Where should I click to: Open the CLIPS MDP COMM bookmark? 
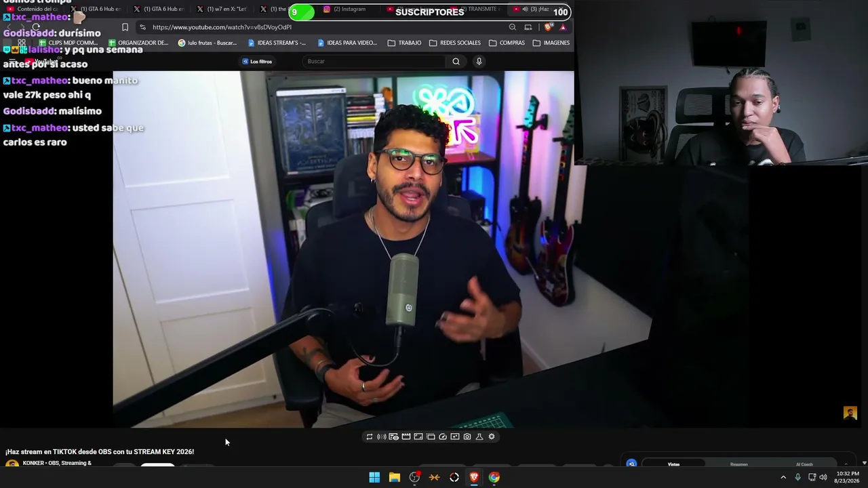(68, 43)
